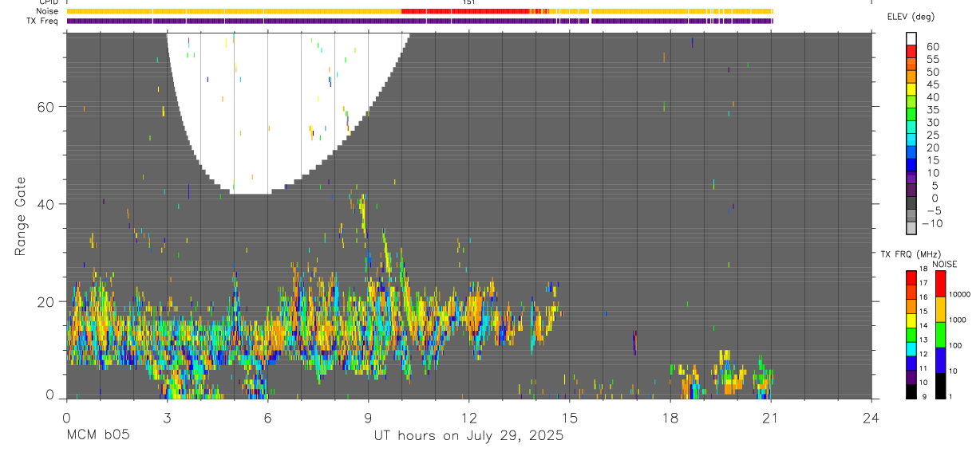Click the '24' tick on the UT hours axis

871,417
